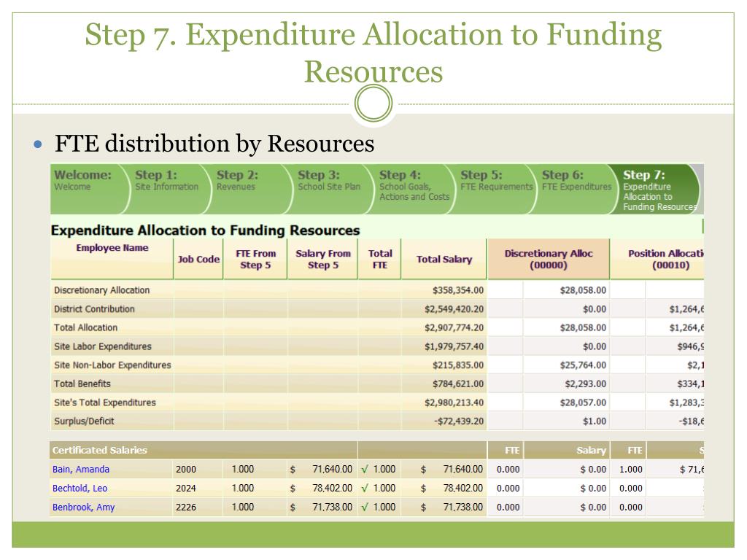Click discretionary FTE 0.000 for Bechtold, Leo
747x560 pixels.
(508, 488)
